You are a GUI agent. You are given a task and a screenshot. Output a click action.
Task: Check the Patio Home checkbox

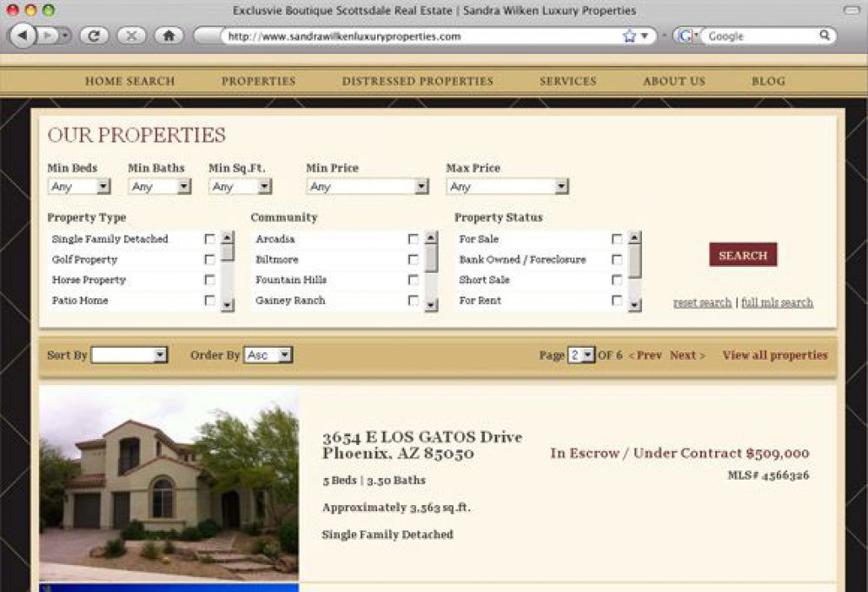[209, 300]
